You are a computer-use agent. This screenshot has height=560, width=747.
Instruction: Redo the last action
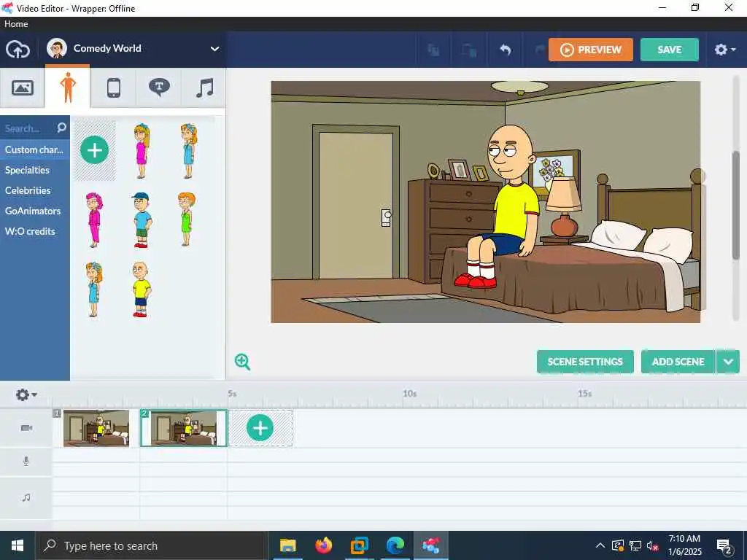tap(540, 50)
